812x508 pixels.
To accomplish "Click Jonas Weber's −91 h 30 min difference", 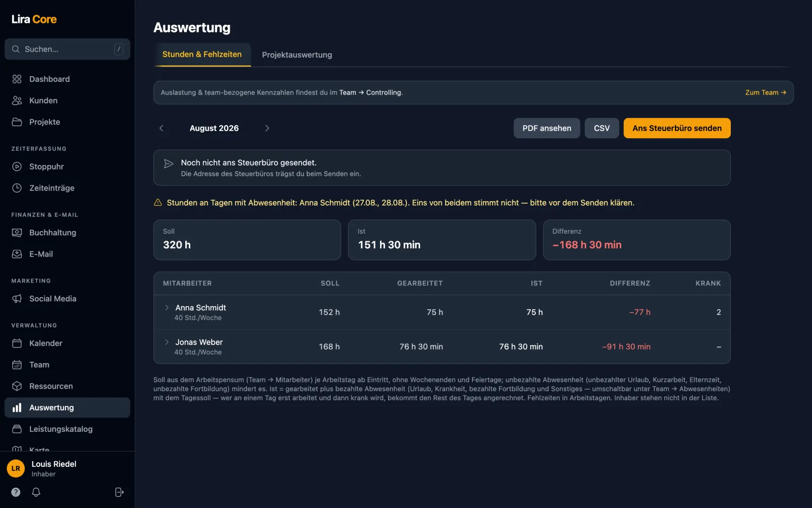I will coord(626,346).
